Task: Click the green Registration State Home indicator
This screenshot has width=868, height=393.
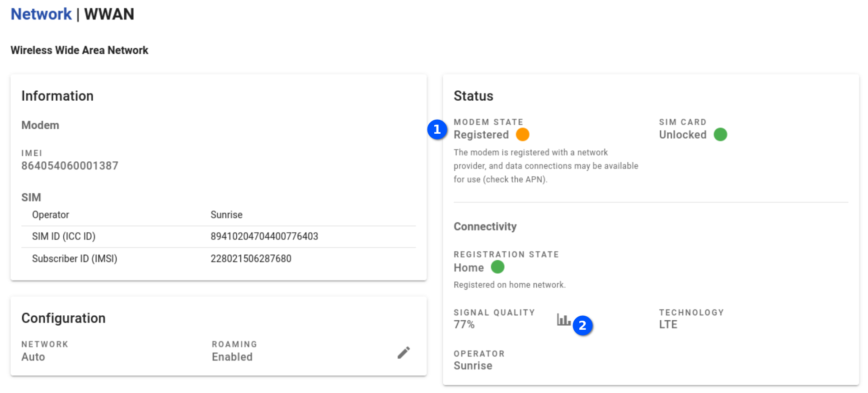Action: (x=497, y=267)
